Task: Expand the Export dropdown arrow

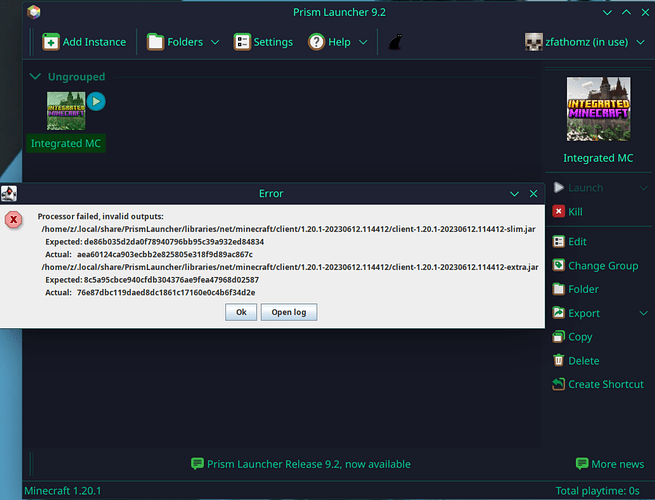Action: click(x=643, y=313)
